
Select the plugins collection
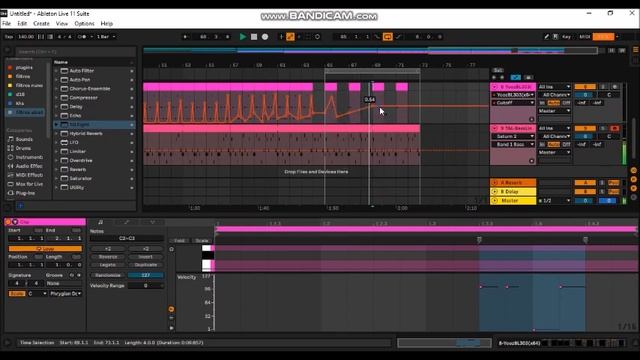coord(24,67)
